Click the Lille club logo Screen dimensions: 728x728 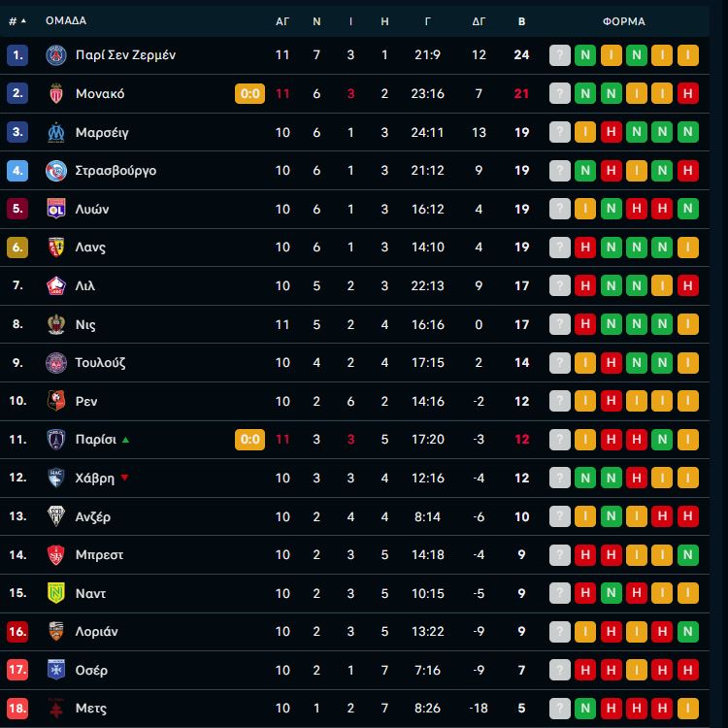[55, 286]
